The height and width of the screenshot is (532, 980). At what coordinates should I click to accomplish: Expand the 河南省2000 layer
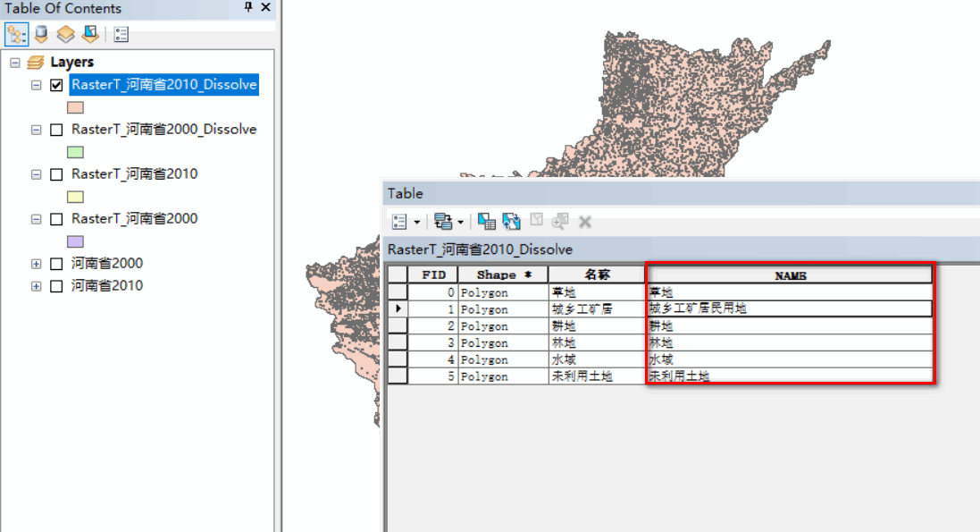[37, 264]
